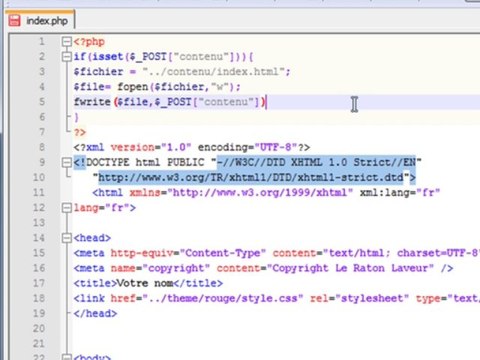Place cursor on the <?php opening tag

pyautogui.click(x=89, y=42)
